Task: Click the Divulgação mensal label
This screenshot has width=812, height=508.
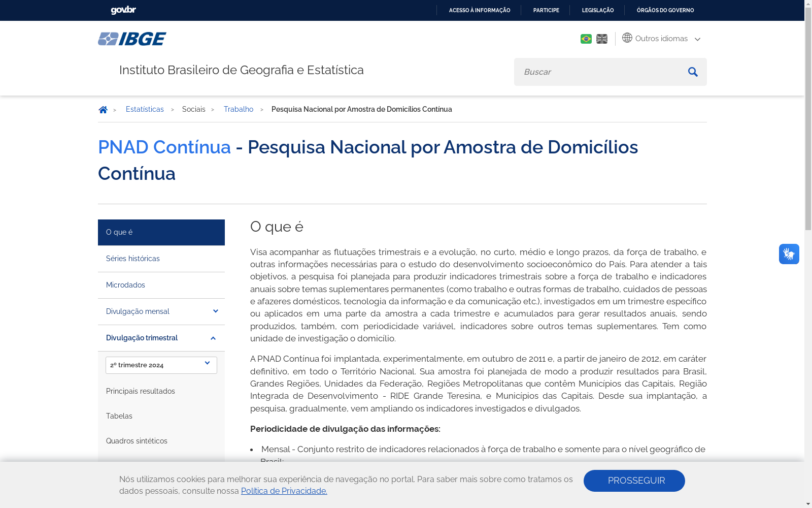Action: [138, 311]
